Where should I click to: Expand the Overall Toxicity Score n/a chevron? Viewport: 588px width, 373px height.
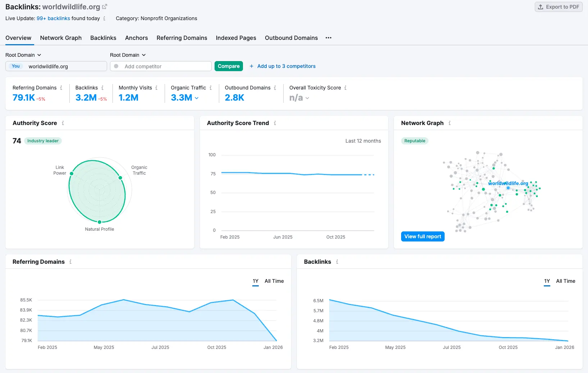pyautogui.click(x=307, y=98)
